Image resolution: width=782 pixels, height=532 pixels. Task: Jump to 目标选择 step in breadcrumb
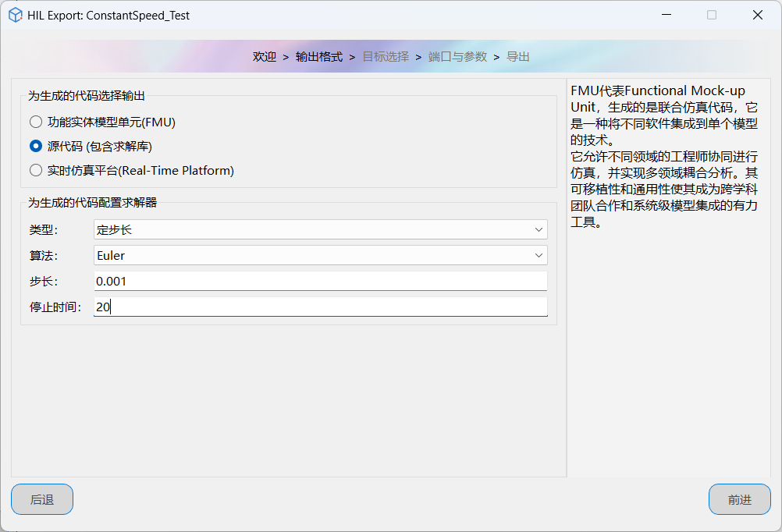(386, 57)
